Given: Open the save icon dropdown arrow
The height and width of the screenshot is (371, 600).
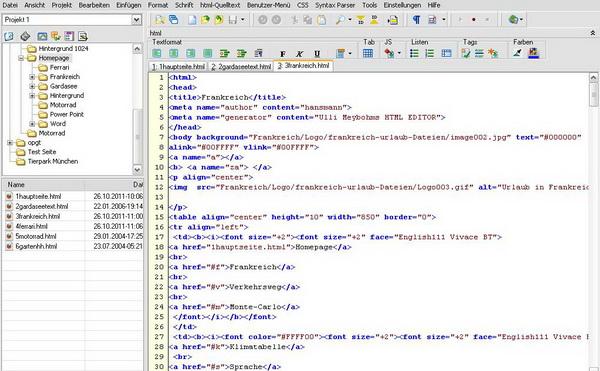Looking at the screenshot, I should (x=243, y=20).
